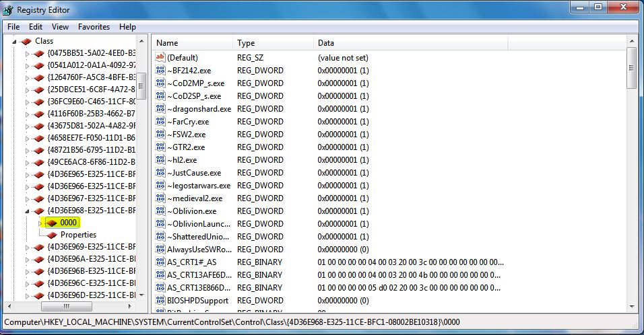Click the ~FSW2.exe value icon
The height and width of the screenshot is (335, 644).
[x=160, y=134]
